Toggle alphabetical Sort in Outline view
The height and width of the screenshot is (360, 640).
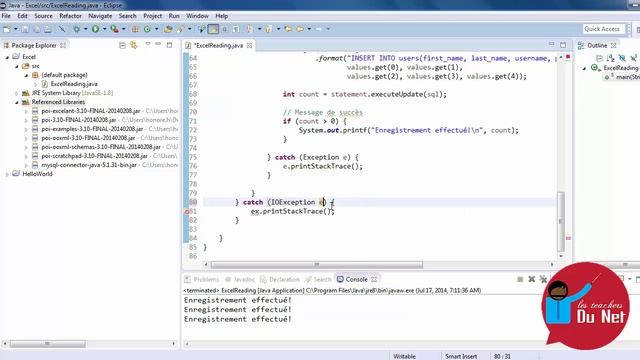(x=611, y=58)
